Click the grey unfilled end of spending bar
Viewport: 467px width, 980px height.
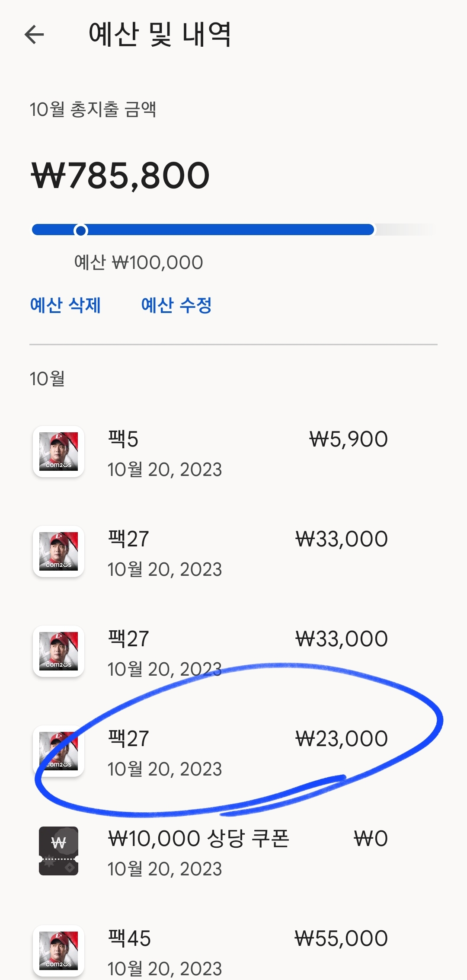pyautogui.click(x=404, y=230)
